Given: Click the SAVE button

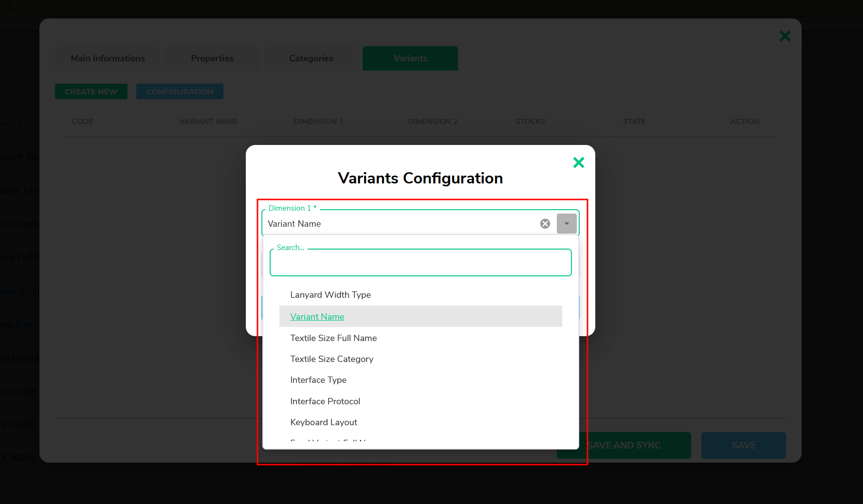Looking at the screenshot, I should coord(744,445).
